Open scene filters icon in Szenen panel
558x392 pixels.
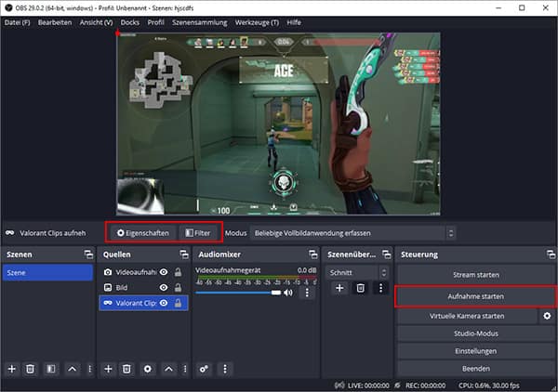coord(51,369)
